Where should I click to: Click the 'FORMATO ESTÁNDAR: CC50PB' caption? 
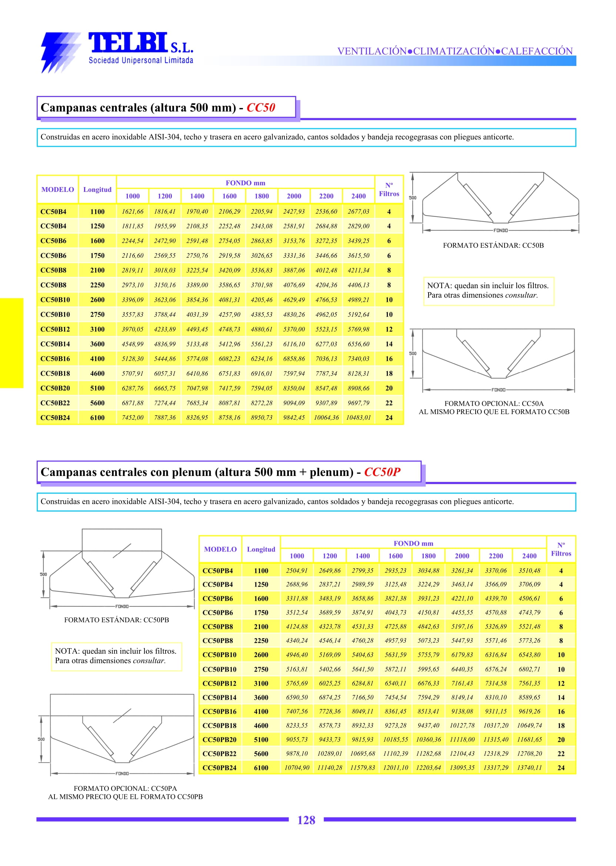116,620
